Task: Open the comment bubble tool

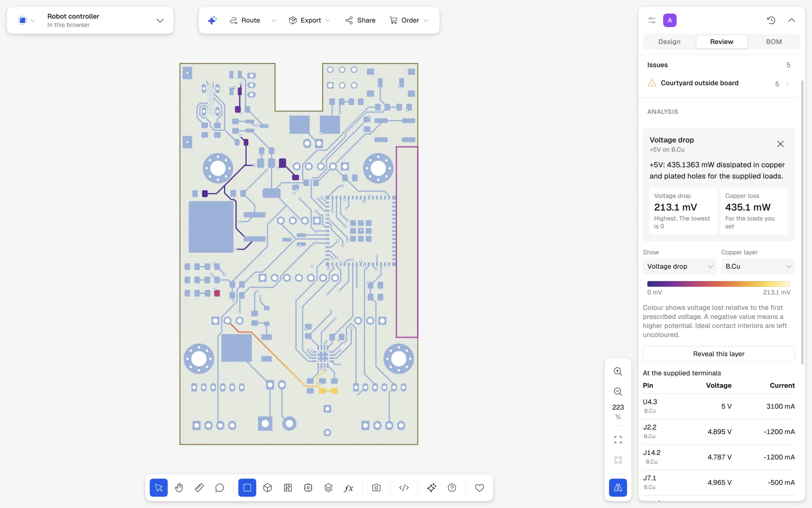Action: coord(219,487)
